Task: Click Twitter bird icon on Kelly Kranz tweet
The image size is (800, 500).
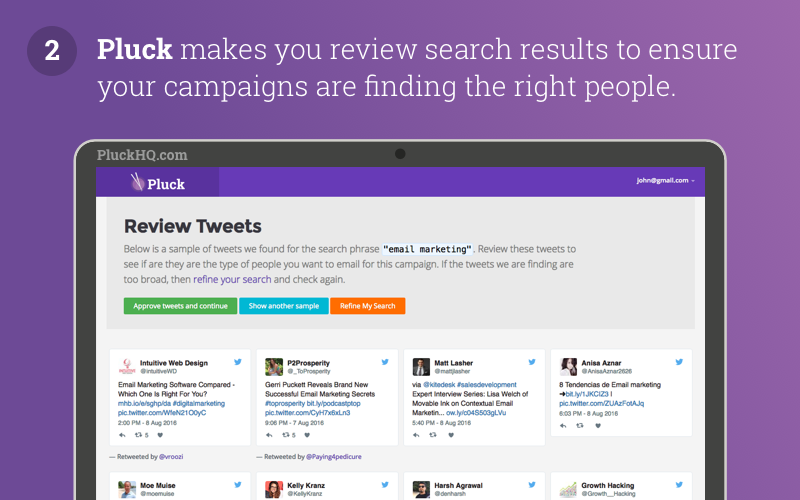Action: [385, 485]
